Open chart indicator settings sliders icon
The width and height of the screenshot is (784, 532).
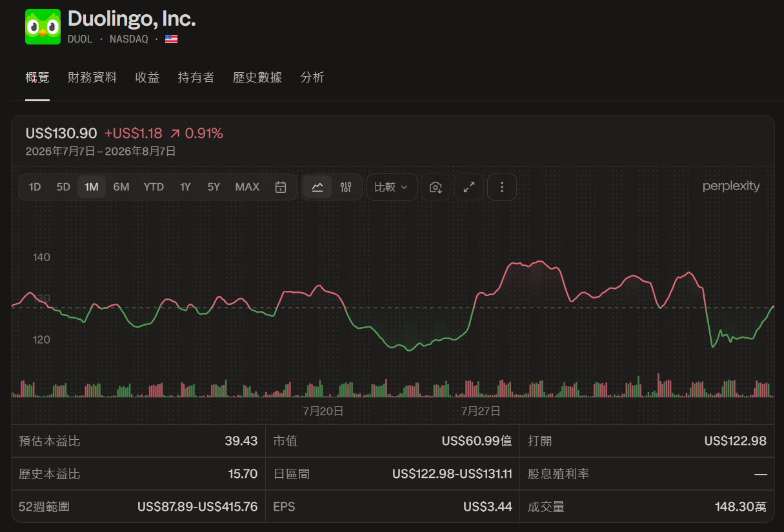tap(347, 187)
